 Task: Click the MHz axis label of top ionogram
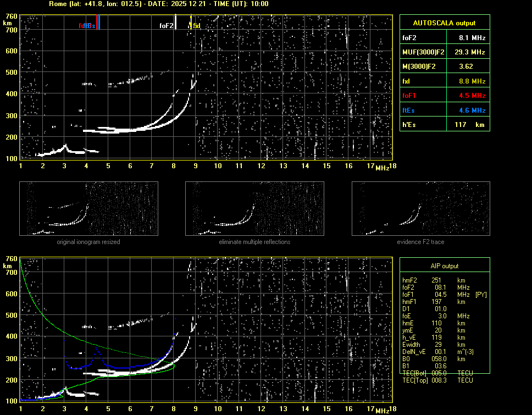[383, 167]
